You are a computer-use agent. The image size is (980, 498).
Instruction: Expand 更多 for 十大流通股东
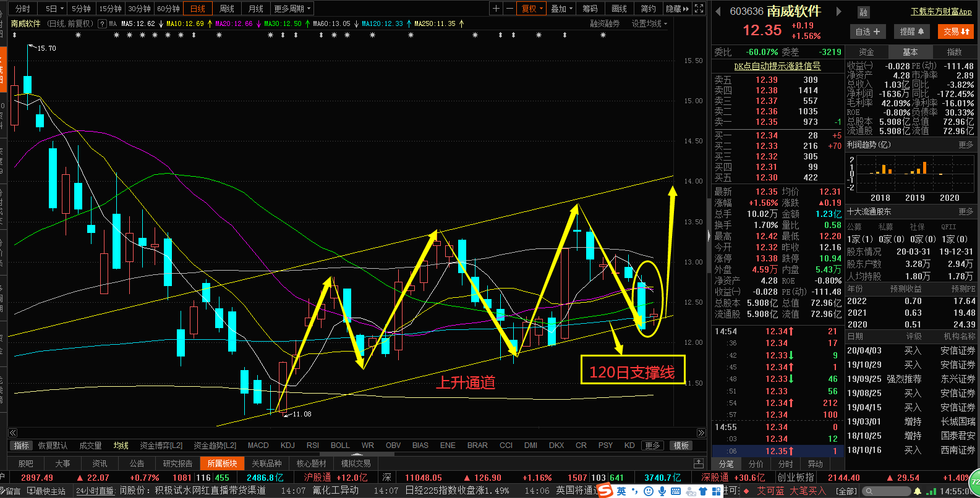(x=966, y=211)
